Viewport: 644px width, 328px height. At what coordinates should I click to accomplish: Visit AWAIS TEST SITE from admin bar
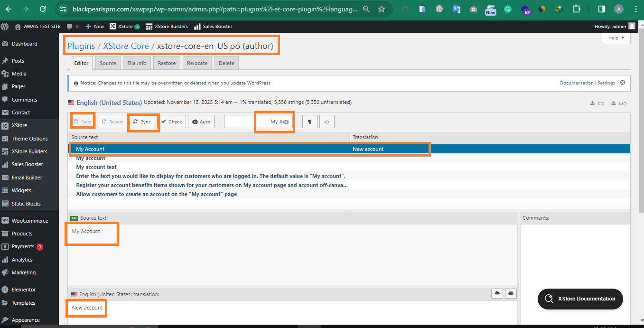[x=37, y=26]
